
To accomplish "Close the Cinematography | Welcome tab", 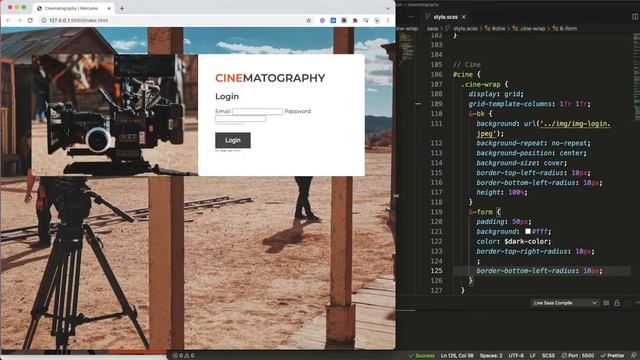I will click(x=109, y=8).
